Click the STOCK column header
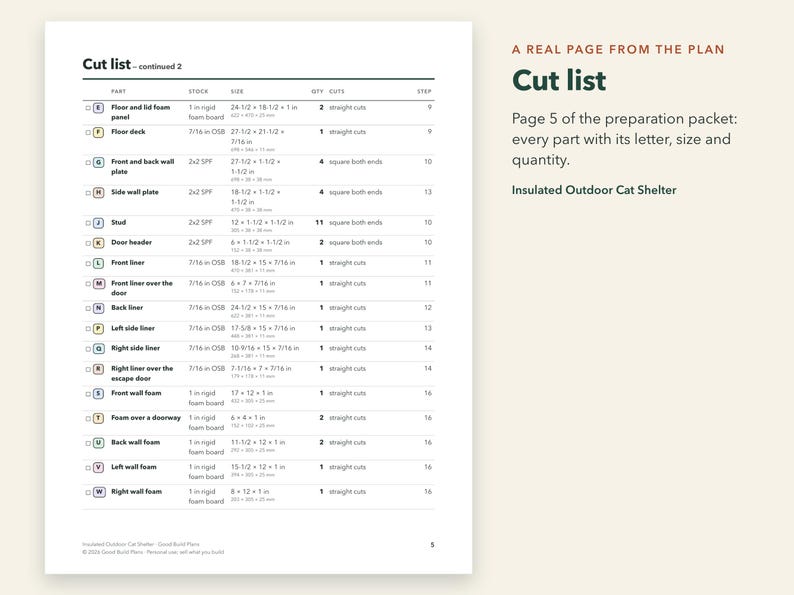Image resolution: width=794 pixels, height=595 pixels. pos(198,92)
